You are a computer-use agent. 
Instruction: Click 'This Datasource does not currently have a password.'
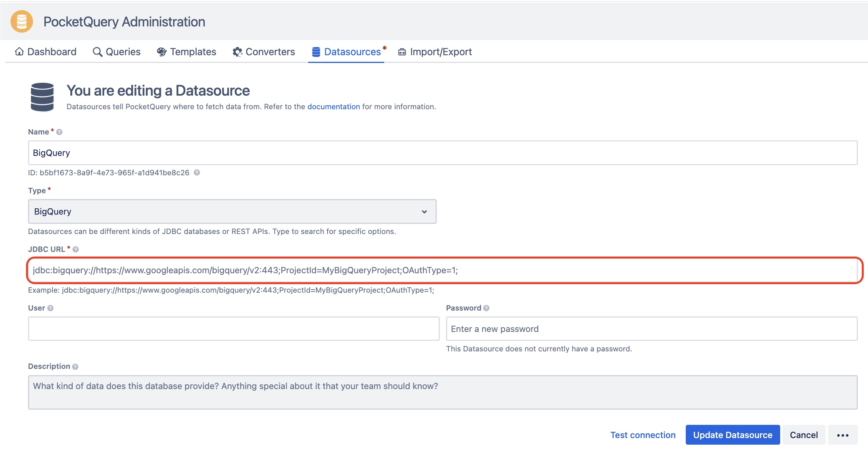[x=539, y=349]
